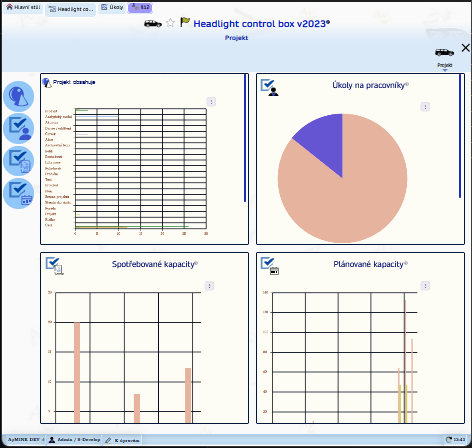Click the Projekt subtitle under the title
Viewport: 472px width, 448px height.
tap(236, 38)
